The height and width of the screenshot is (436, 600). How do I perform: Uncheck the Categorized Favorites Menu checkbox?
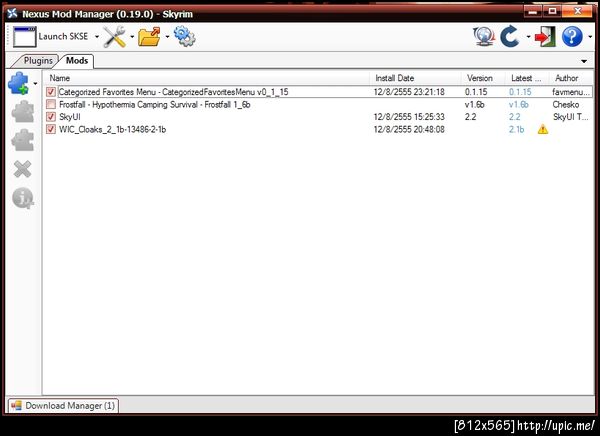(x=51, y=92)
